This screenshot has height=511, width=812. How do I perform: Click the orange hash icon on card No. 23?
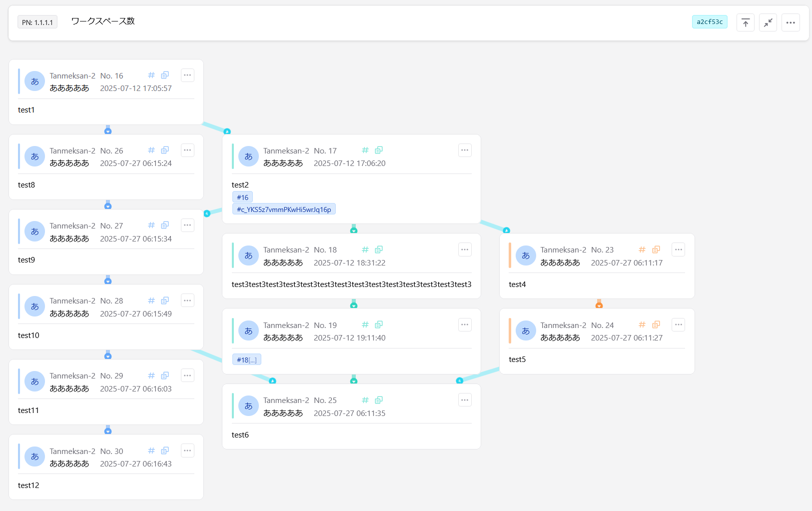coord(642,249)
